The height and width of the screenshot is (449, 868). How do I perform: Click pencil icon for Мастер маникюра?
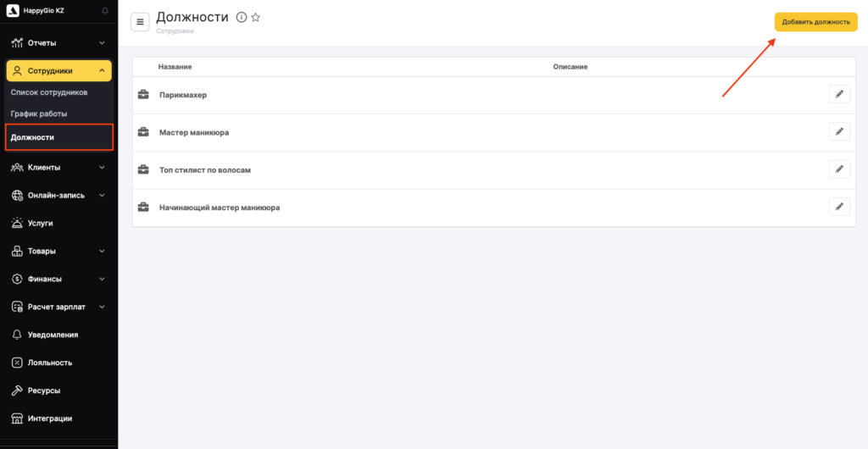(838, 131)
